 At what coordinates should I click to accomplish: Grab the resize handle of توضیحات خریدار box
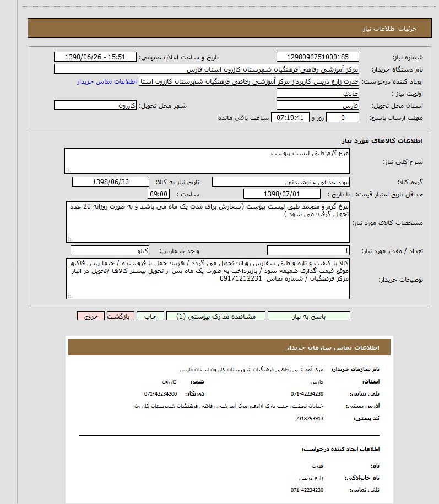coord(69,296)
